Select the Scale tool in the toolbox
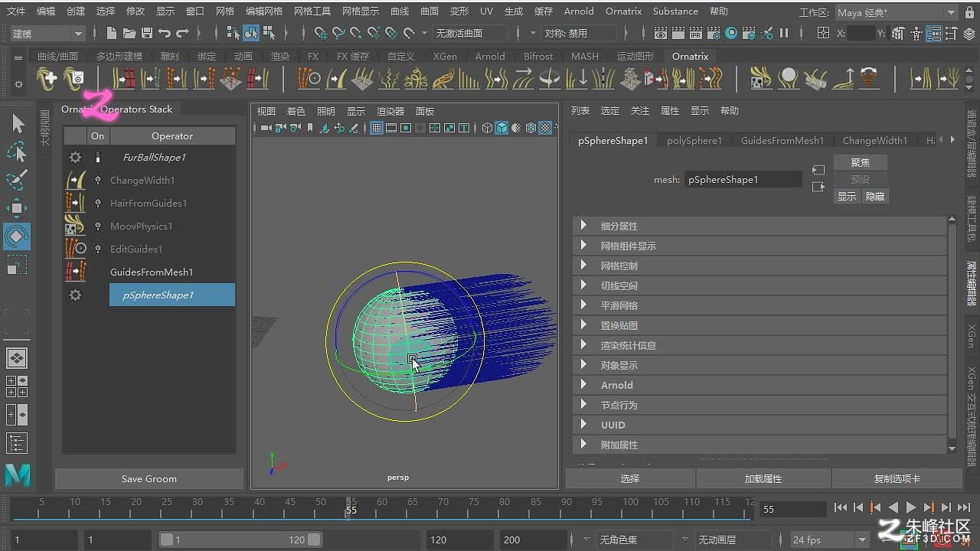The width and height of the screenshot is (980, 551). pos(17,265)
